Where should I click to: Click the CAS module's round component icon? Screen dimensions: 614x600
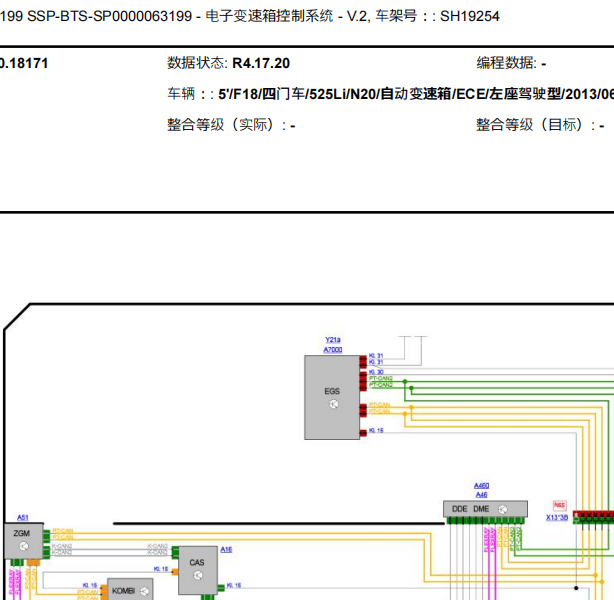(x=198, y=575)
